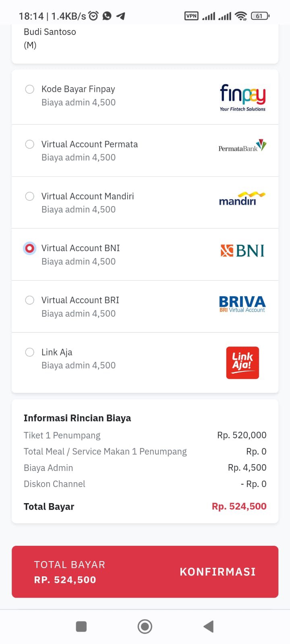The height and width of the screenshot is (644, 290).
Task: Tap the selected Virtual Account BNI radio
Action: tap(30, 248)
